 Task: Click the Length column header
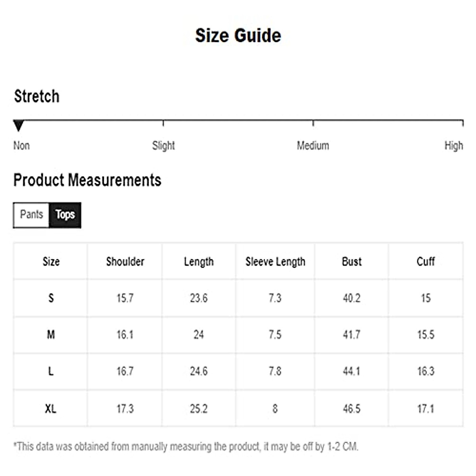[199, 262]
